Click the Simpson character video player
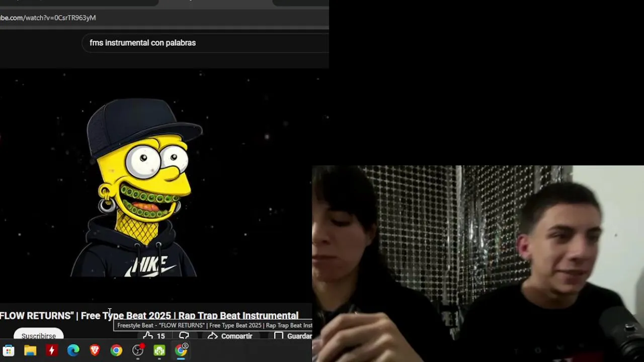This screenshot has width=644, height=362. [x=165, y=186]
